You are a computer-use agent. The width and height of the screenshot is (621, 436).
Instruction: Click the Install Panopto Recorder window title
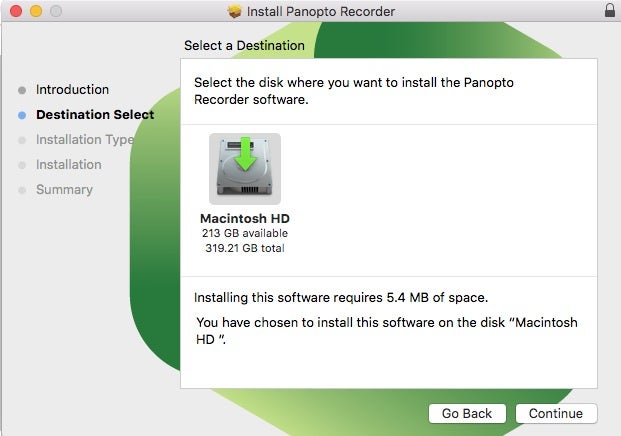[321, 11]
